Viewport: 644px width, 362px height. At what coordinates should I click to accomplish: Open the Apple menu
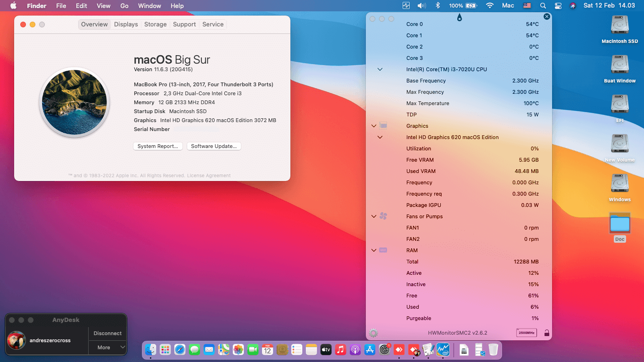pyautogui.click(x=13, y=6)
